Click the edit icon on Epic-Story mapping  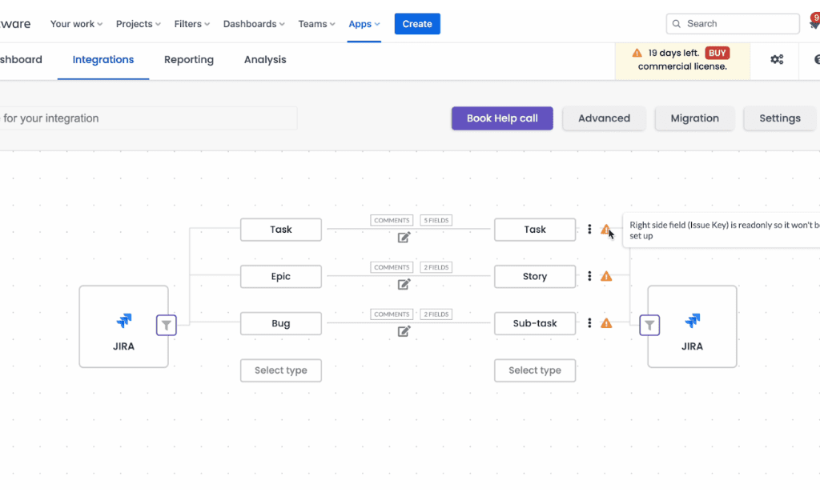tap(404, 284)
